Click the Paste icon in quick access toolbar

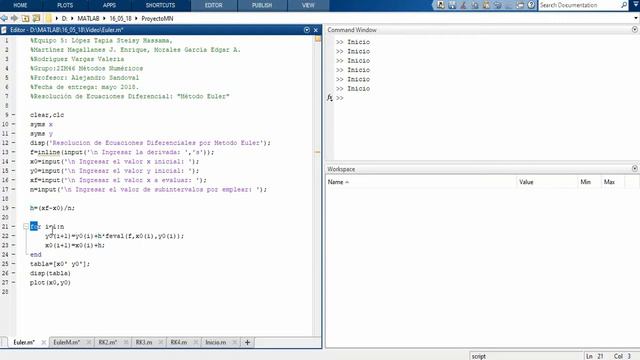(486, 5)
